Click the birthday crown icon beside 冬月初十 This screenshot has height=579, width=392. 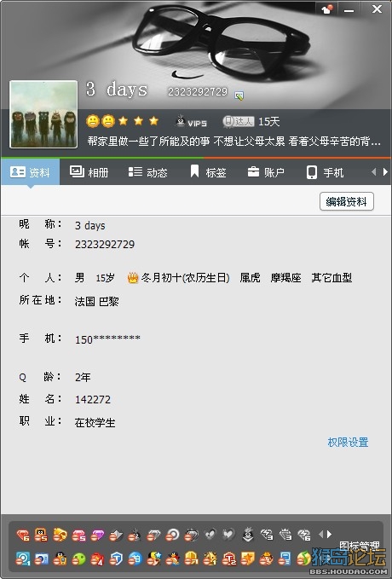click(x=132, y=278)
